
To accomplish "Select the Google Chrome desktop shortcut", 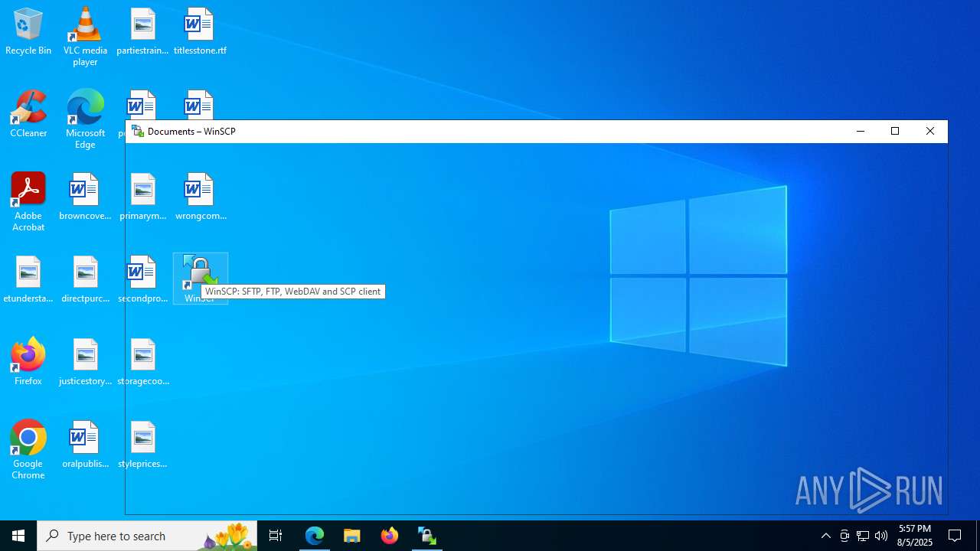I will (x=28, y=450).
